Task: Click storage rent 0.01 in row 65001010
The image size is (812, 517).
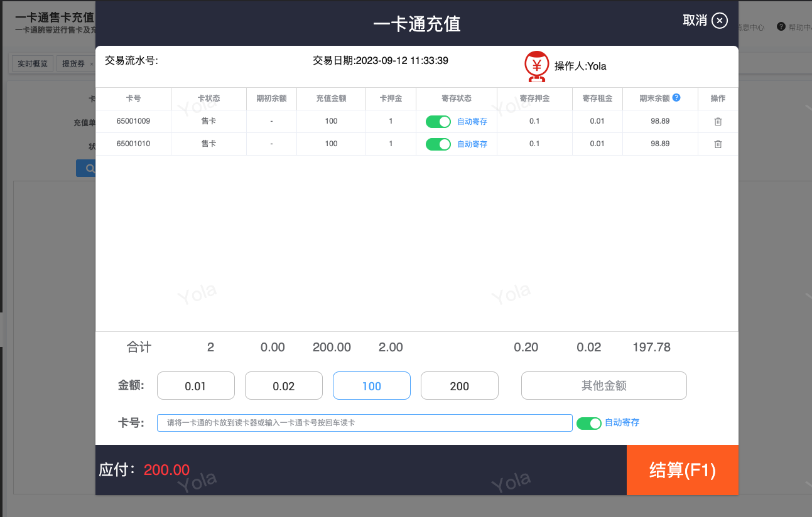Action: (597, 144)
